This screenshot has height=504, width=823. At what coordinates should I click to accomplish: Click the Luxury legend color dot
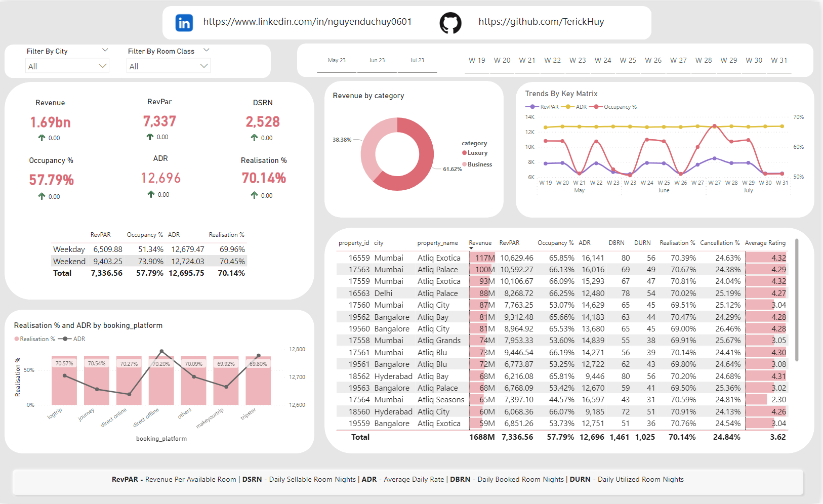[x=464, y=153]
